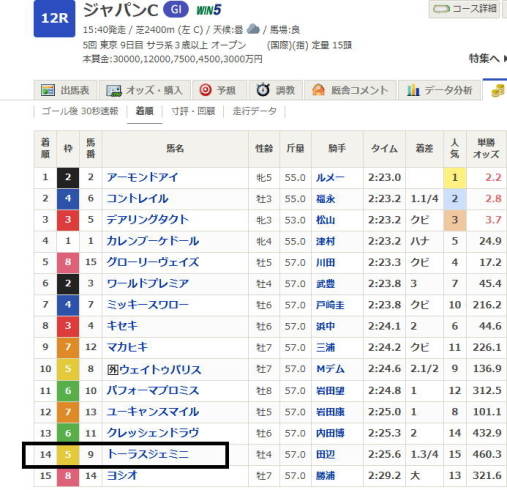Open jockey Mデム profile
This screenshot has width=507, height=490.
point(330,369)
